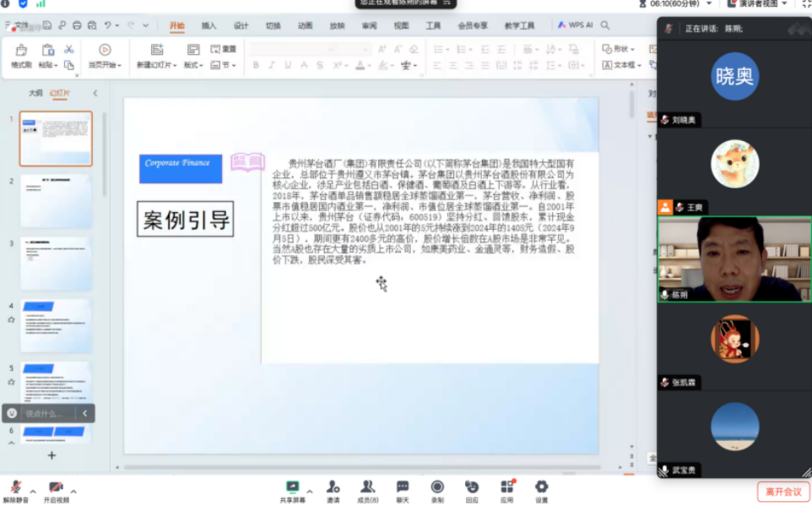Start meeting recording
The width and height of the screenshot is (812, 506).
click(437, 489)
